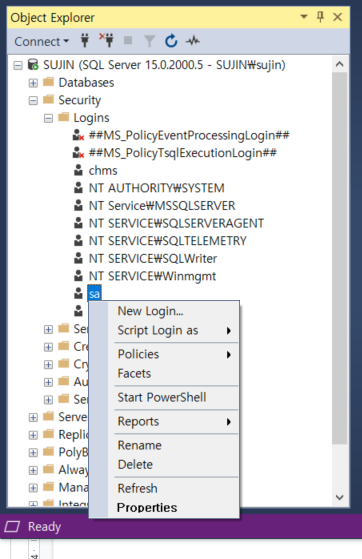
Task: Click the Refresh toolbar icon
Action: (171, 41)
